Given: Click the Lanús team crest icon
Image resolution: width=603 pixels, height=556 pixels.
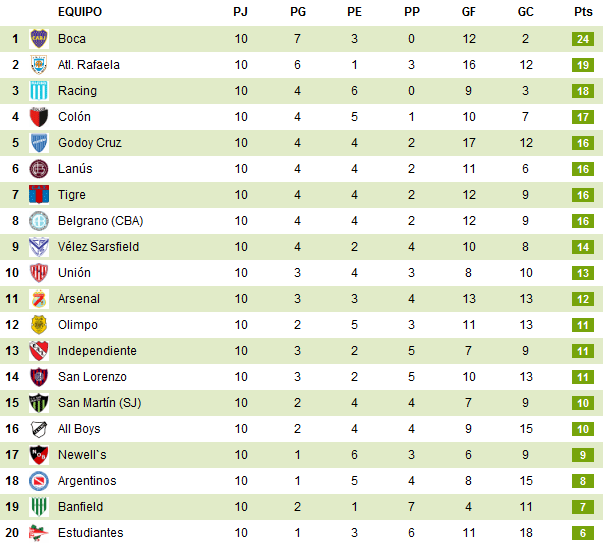Looking at the screenshot, I should [x=39, y=169].
